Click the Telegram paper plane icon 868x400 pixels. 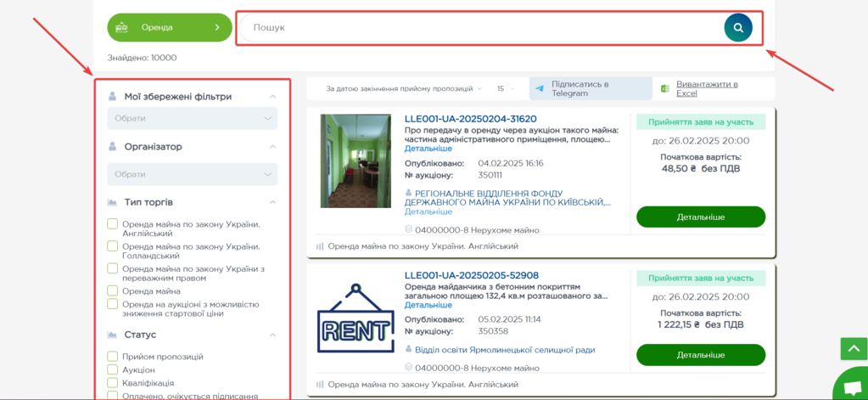pos(540,88)
